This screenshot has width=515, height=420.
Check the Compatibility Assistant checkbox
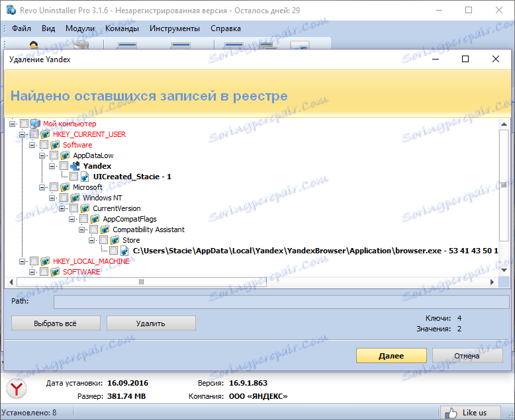93,230
